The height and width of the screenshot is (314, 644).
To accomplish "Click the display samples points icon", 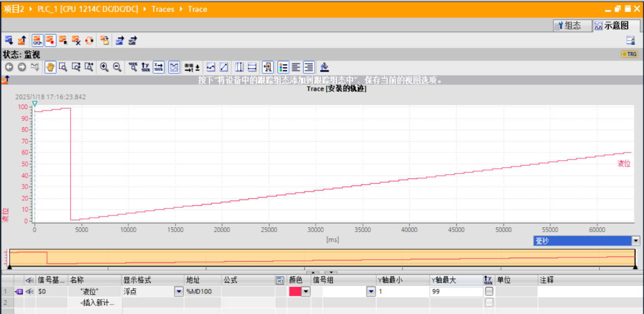I will click(x=211, y=67).
